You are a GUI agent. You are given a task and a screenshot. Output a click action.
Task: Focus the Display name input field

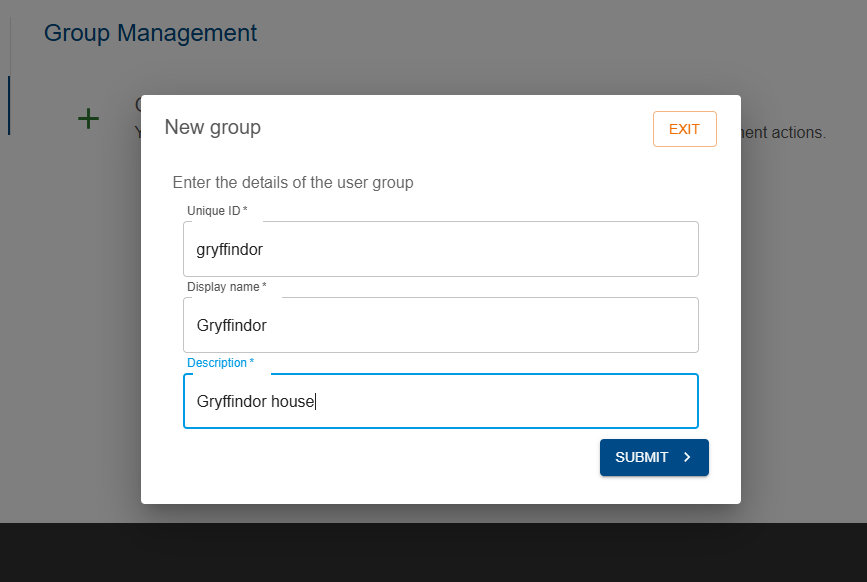(x=441, y=325)
